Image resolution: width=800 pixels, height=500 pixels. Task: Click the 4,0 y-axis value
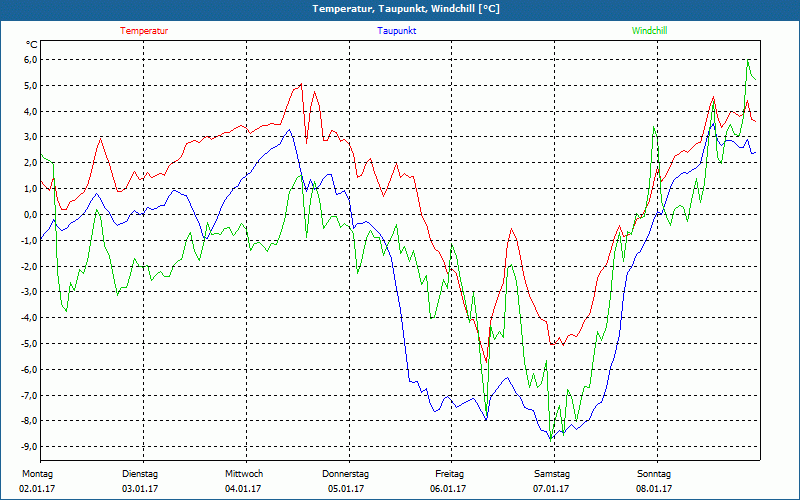pyautogui.click(x=31, y=111)
